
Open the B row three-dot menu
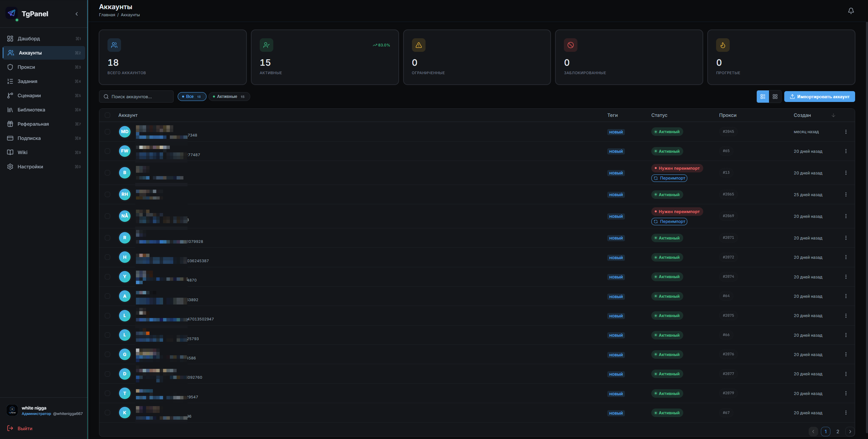[846, 173]
